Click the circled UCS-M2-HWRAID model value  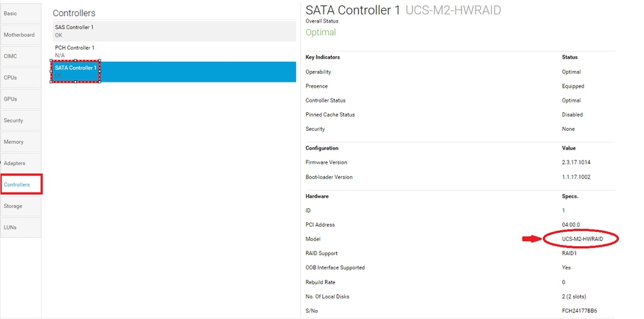[581, 239]
